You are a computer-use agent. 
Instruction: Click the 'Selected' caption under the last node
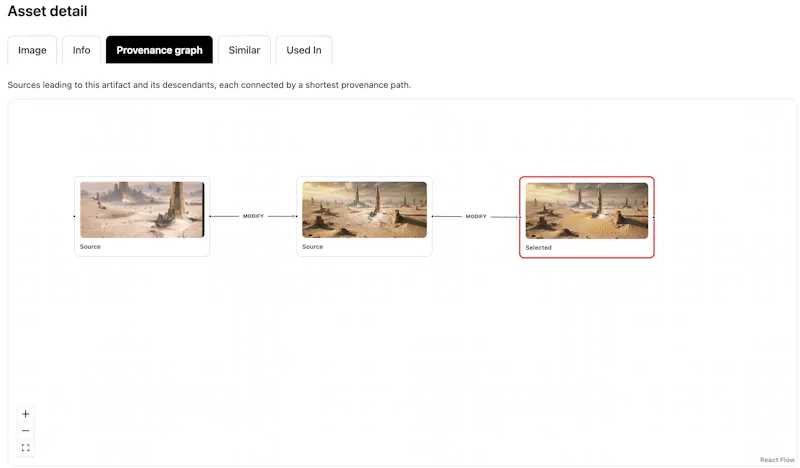point(538,248)
